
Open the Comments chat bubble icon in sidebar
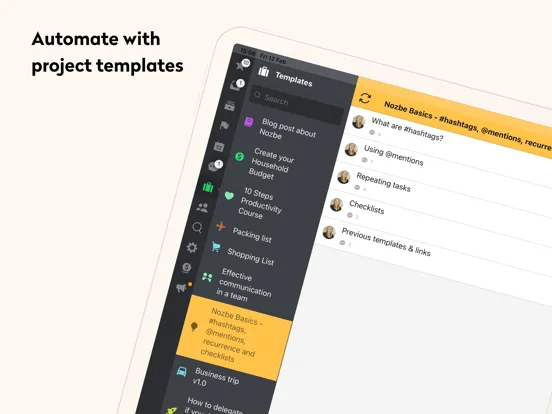tap(214, 166)
